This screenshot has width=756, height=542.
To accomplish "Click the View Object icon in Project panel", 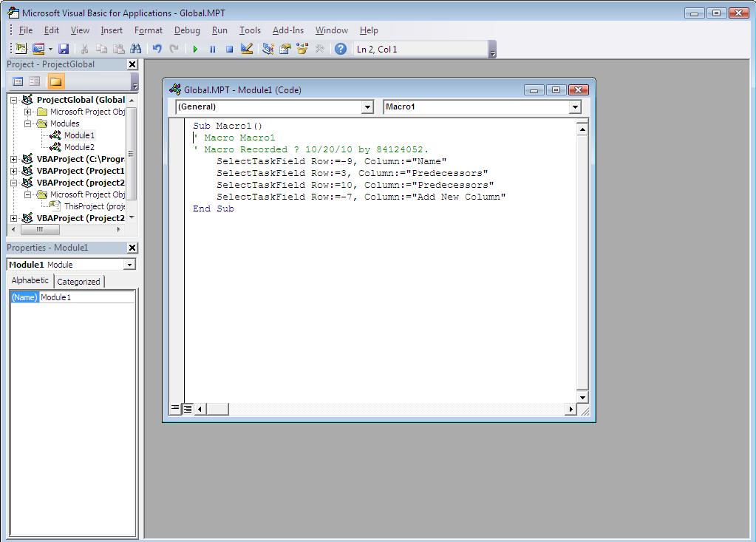I will pyautogui.click(x=34, y=81).
